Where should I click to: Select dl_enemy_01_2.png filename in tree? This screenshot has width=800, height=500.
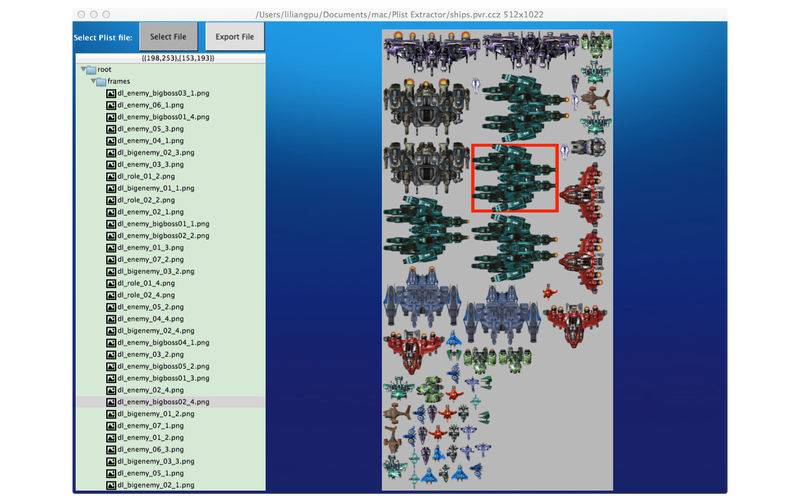click(x=151, y=437)
